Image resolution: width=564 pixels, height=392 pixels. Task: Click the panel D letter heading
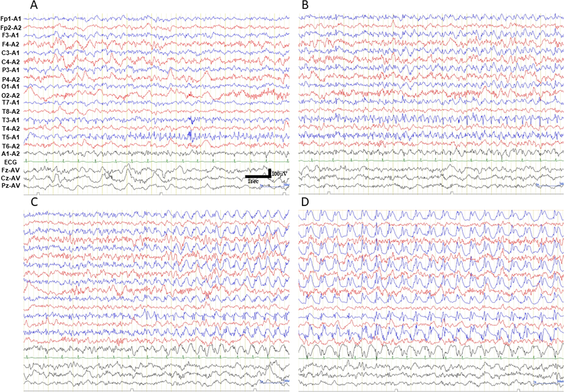[x=305, y=202]
